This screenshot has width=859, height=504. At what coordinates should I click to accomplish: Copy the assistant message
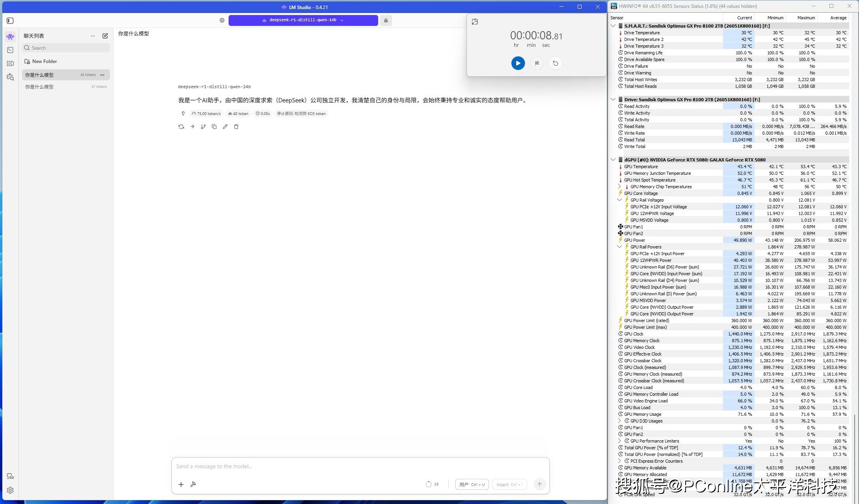(214, 127)
